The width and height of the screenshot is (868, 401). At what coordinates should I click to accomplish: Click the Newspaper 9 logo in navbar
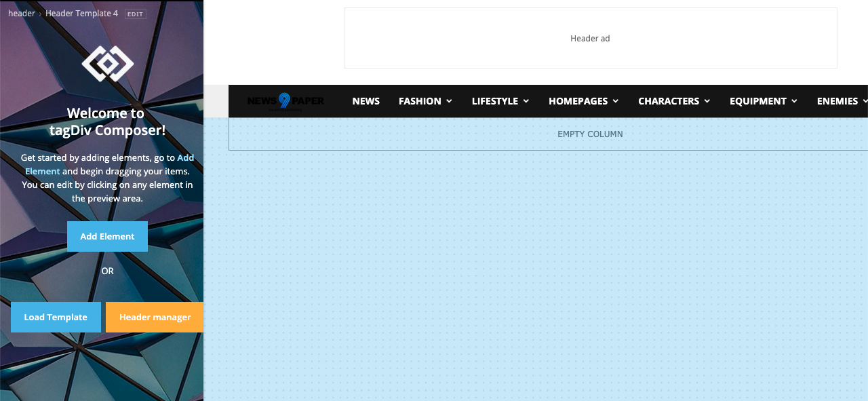[x=285, y=101]
